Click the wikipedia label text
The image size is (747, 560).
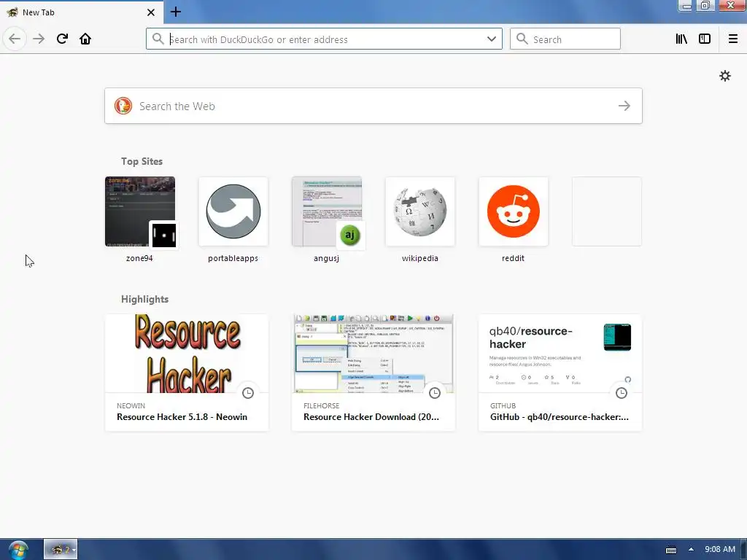419,258
